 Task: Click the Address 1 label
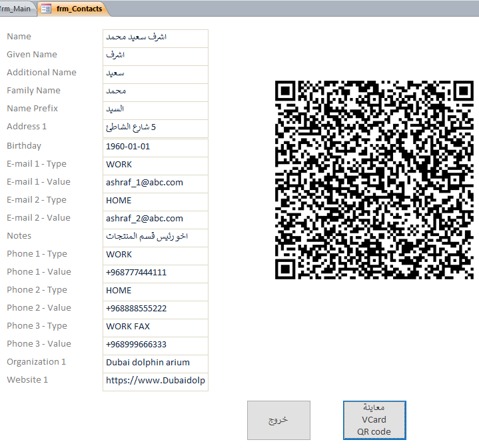(x=27, y=127)
